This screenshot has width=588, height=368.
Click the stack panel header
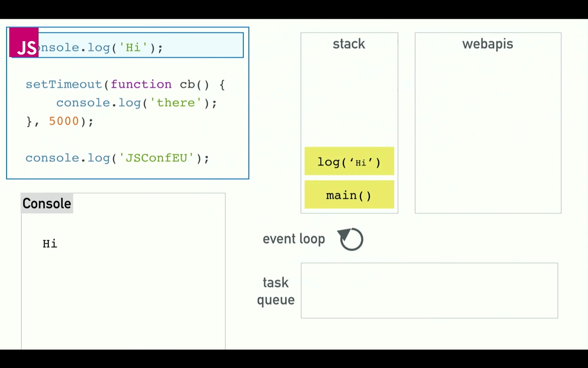point(349,44)
